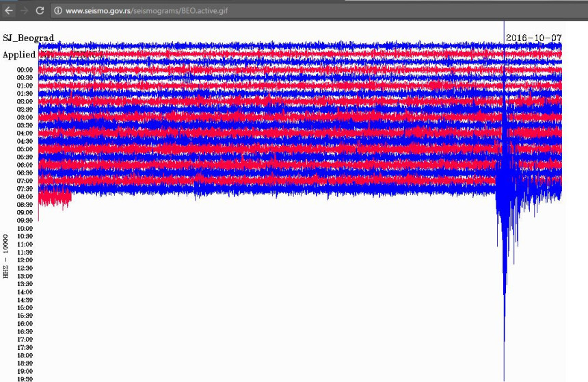The image size is (588, 382).
Task: Click the vertical 'HHZ - 10000' axis label
Action: (5, 256)
